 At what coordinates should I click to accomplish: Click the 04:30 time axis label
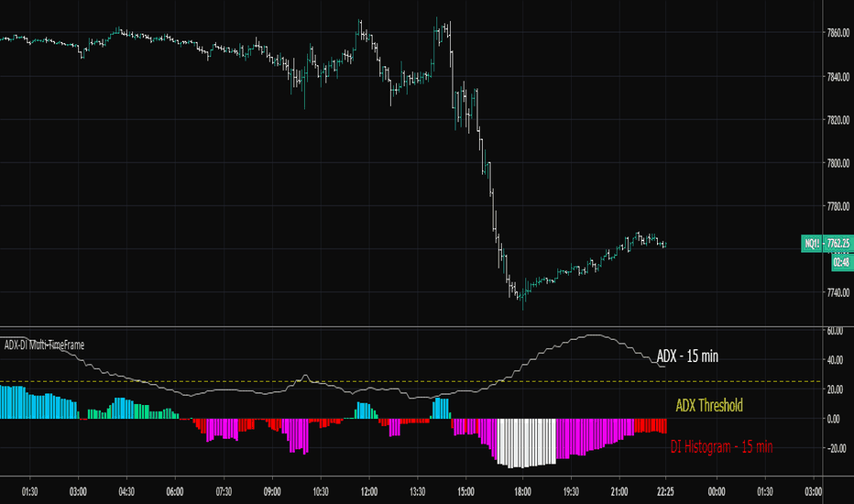126,492
